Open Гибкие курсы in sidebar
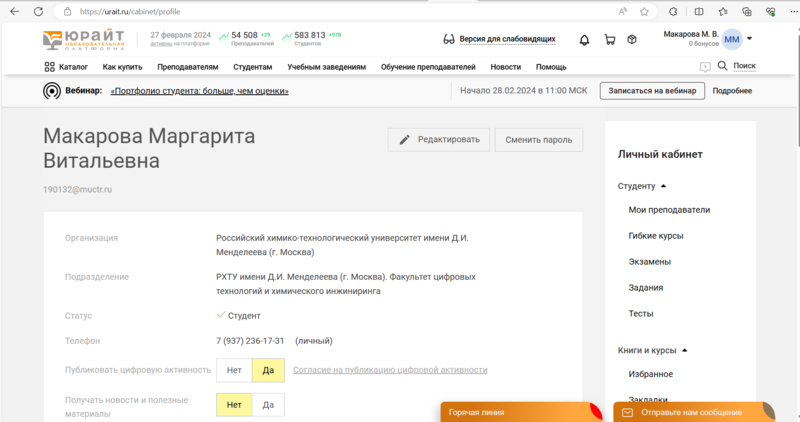Image resolution: width=800 pixels, height=422 pixels. coord(656,236)
